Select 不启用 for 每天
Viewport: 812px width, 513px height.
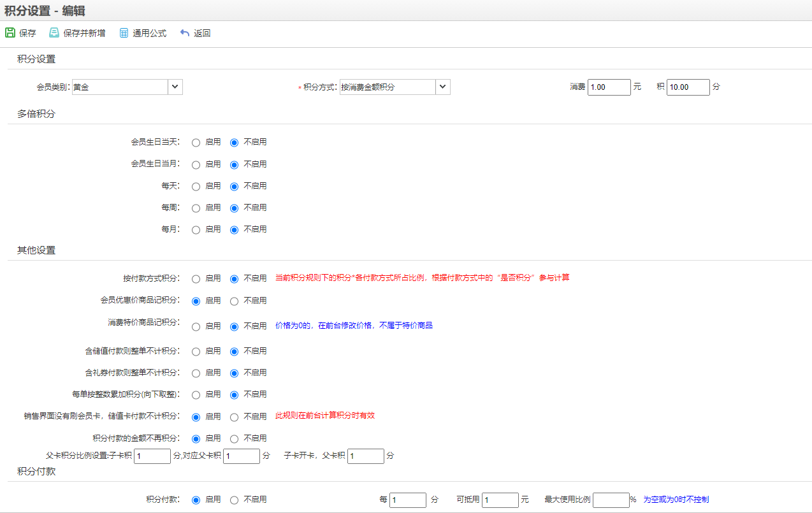point(235,186)
